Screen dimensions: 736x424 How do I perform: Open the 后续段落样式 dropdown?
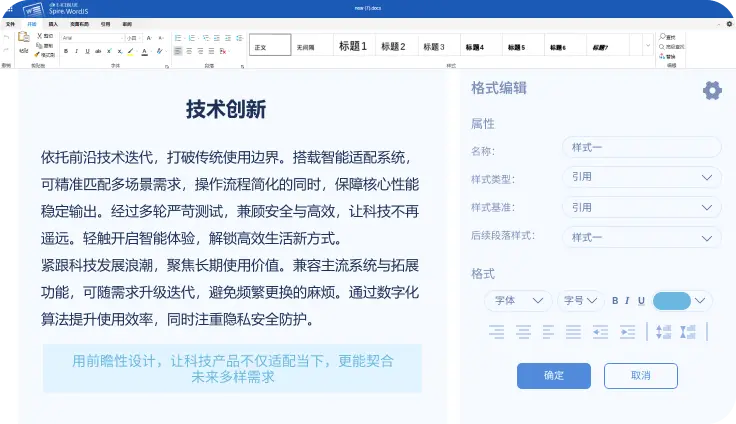pos(642,238)
